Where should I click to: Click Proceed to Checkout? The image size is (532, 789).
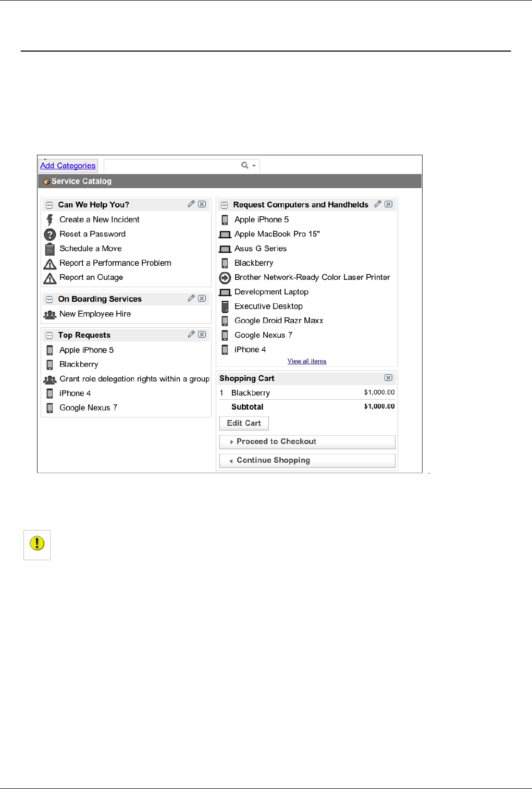(307, 442)
